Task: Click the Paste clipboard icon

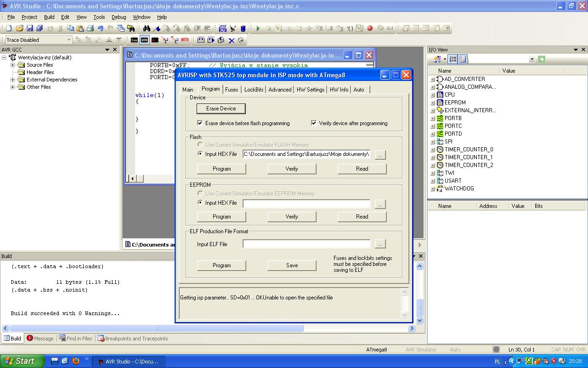Action: (80, 28)
